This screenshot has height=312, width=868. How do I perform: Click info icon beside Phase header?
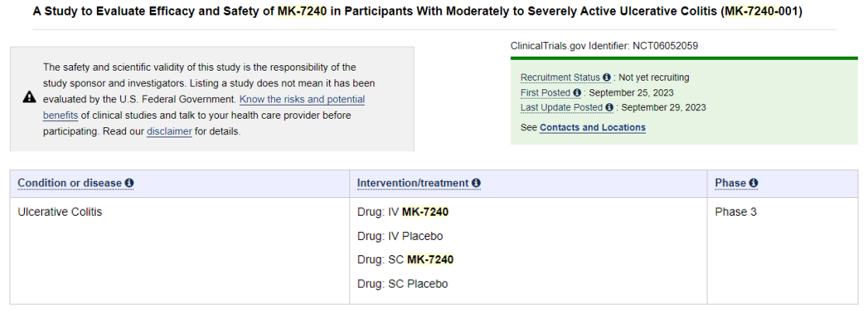753,183
